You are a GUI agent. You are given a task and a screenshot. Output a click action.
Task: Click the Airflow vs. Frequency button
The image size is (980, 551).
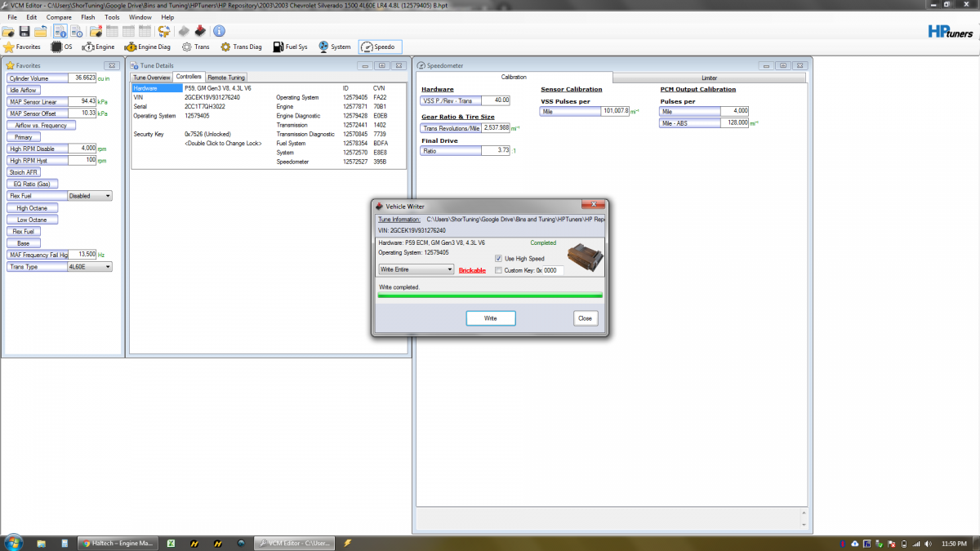click(x=41, y=126)
